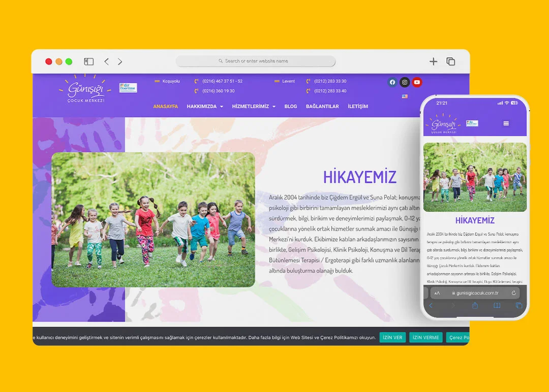Click the children photo on phone
The image size is (549, 392).
tap(475, 177)
